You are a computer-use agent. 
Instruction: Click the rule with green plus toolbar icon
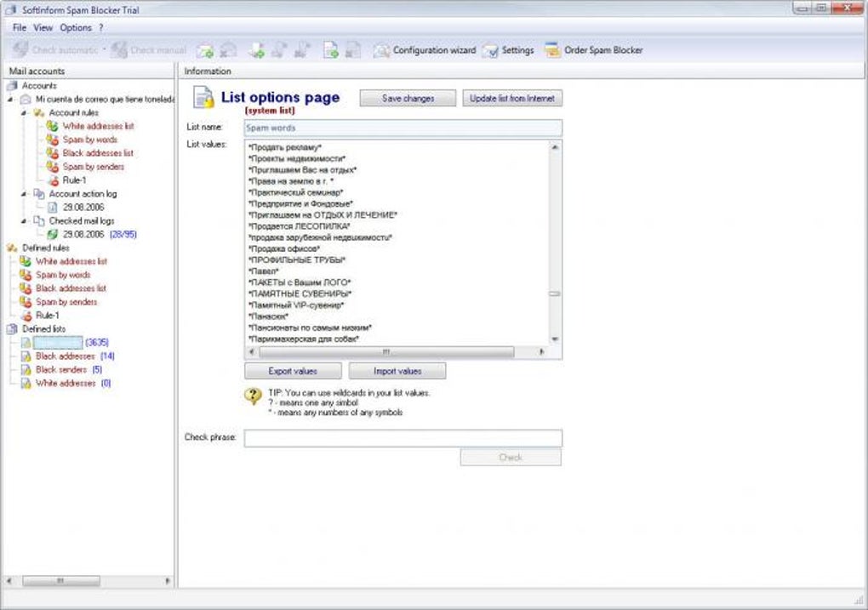[256, 50]
